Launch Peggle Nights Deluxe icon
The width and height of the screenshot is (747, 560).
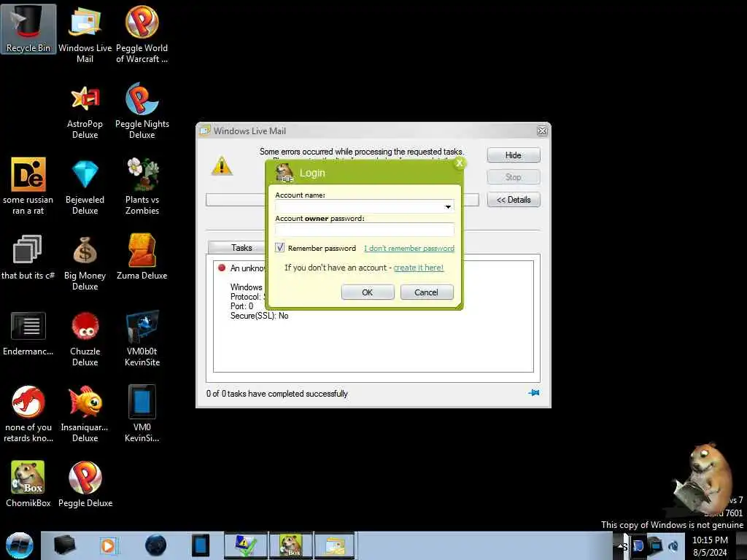(x=142, y=111)
